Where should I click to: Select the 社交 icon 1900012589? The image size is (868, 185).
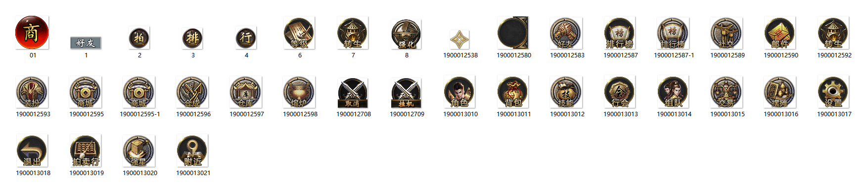click(x=727, y=33)
